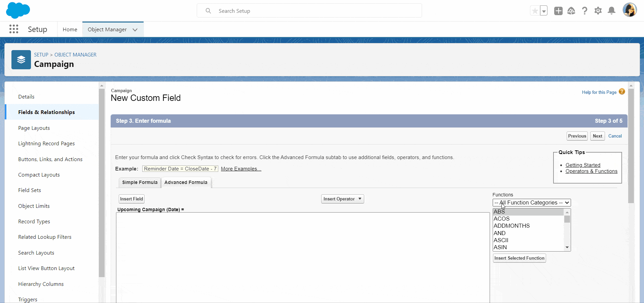Open the Operators & Functions link
This screenshot has height=303, width=644.
(x=592, y=171)
